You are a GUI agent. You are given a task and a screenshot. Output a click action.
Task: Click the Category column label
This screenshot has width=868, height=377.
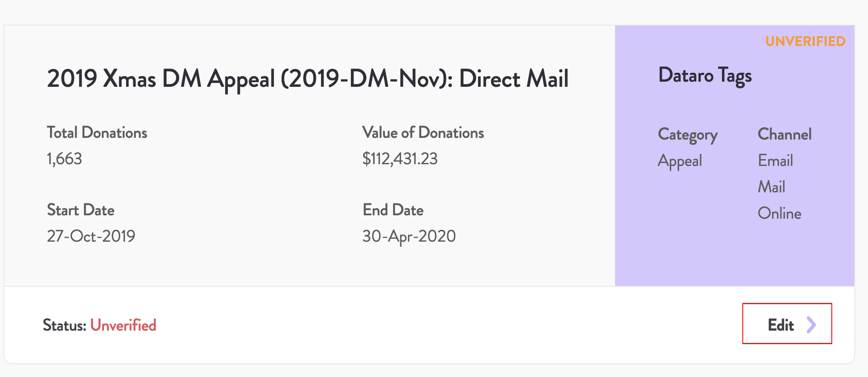click(x=687, y=134)
